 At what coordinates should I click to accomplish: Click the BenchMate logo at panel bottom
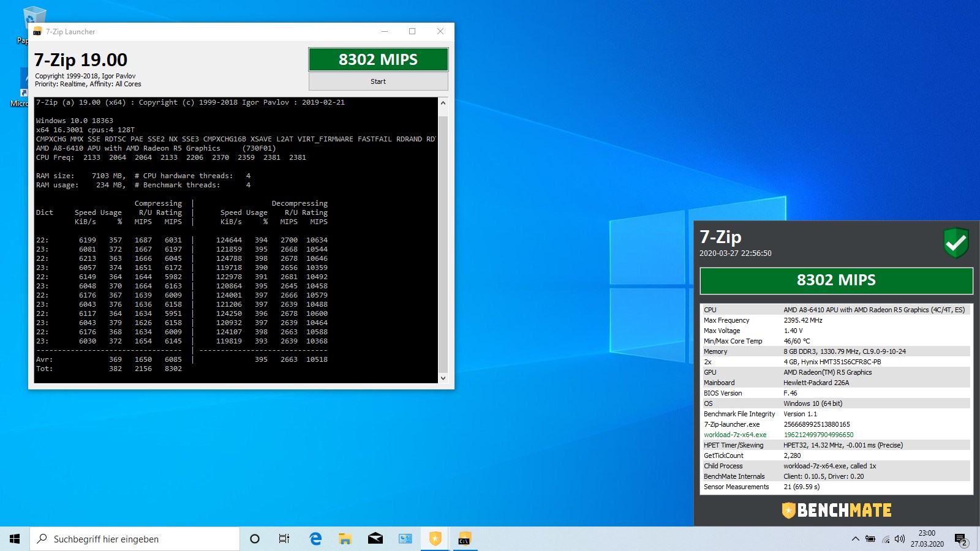pyautogui.click(x=837, y=510)
